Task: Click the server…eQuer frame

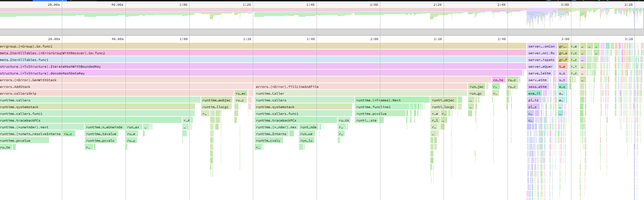Action: (541, 66)
